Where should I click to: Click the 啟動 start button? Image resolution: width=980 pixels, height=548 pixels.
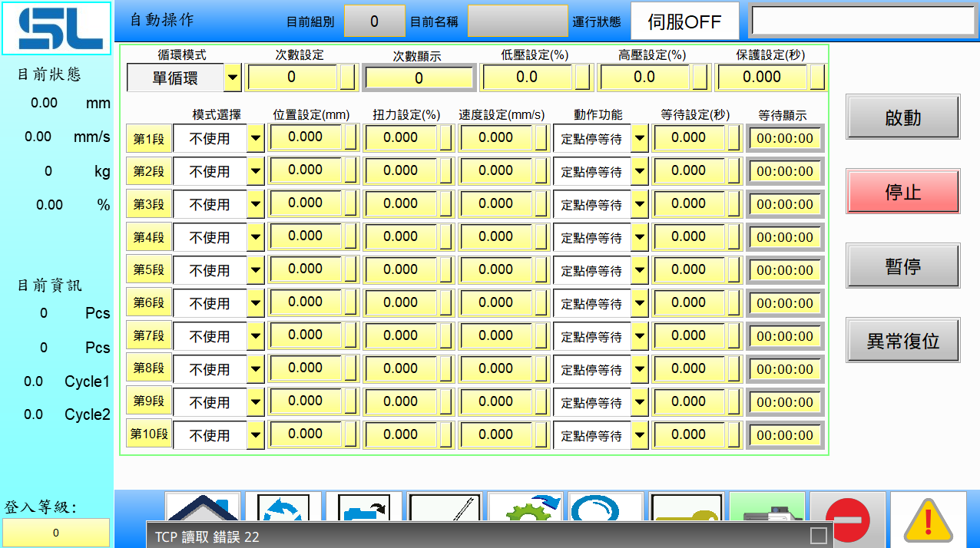903,117
